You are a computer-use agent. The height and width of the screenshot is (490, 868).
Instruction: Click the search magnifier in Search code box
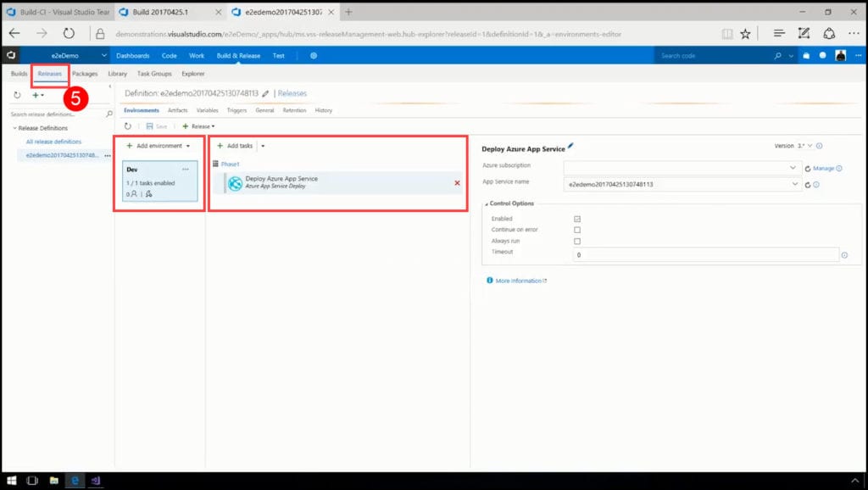pyautogui.click(x=778, y=56)
